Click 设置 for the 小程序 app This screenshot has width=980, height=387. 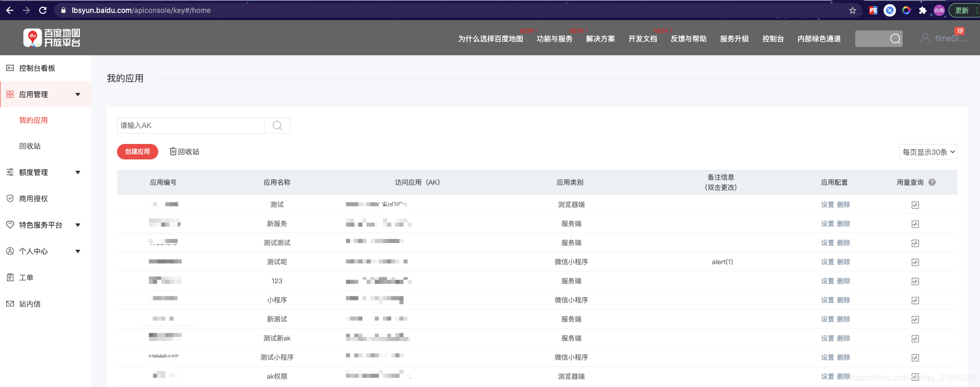pyautogui.click(x=827, y=300)
